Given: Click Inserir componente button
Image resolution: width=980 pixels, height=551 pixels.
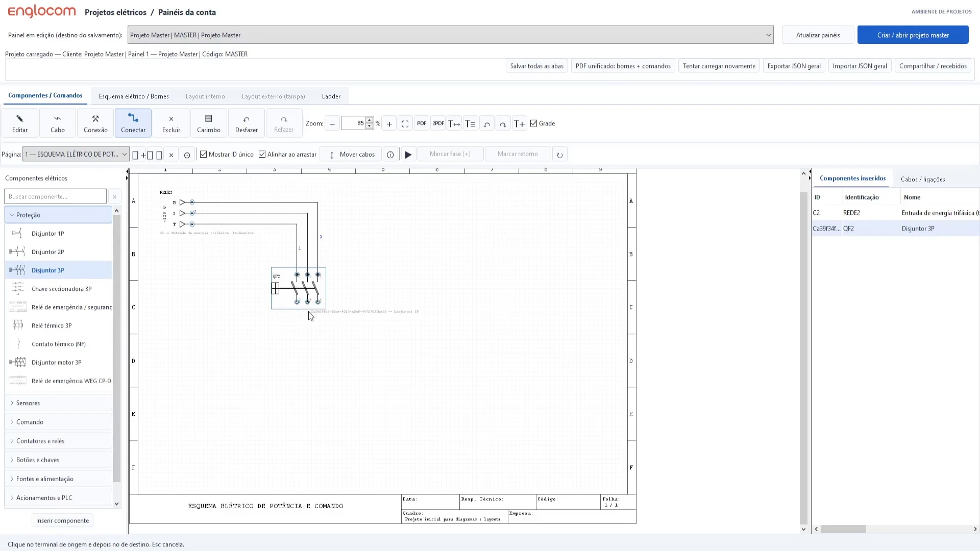Looking at the screenshot, I should (62, 520).
